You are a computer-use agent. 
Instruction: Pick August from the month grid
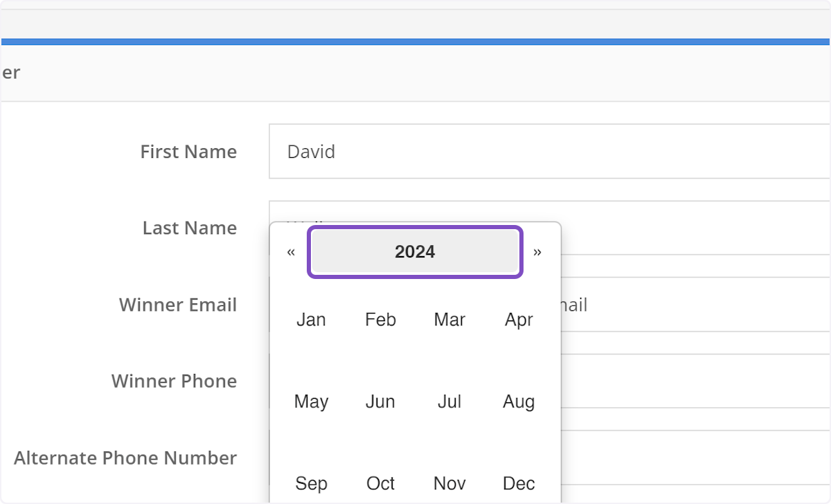coord(518,402)
